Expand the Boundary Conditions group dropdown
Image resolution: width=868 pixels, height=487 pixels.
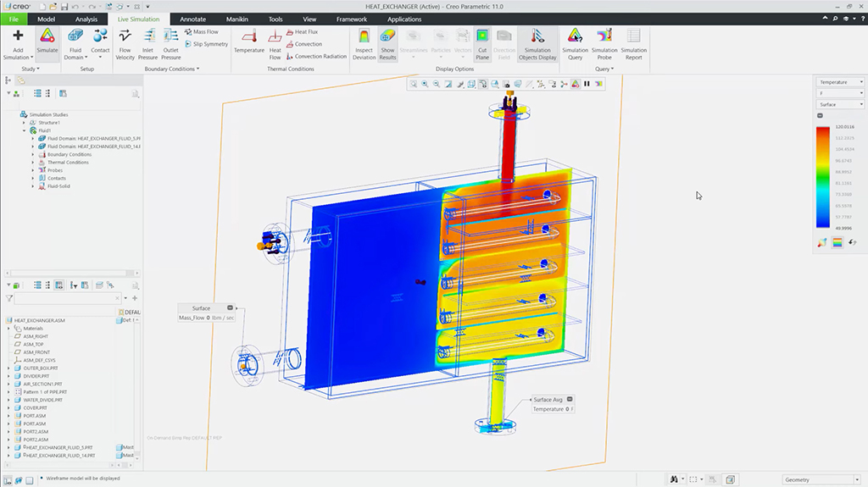[171, 69]
